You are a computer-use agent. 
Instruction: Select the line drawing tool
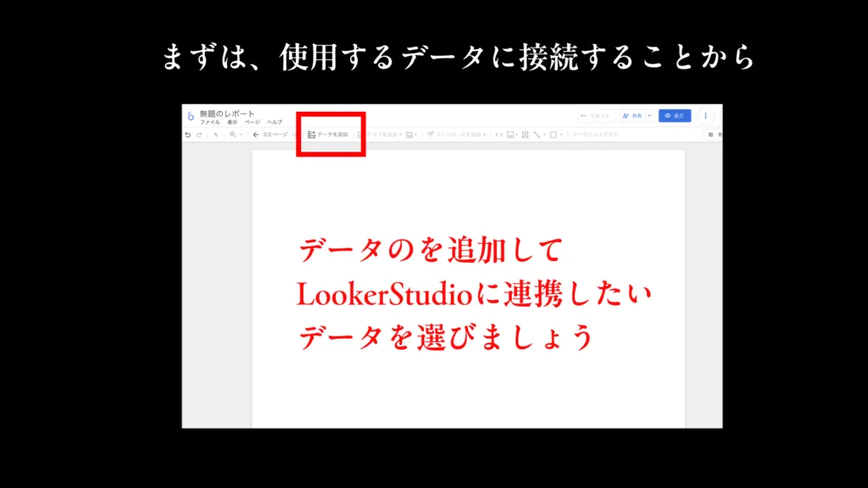point(537,135)
